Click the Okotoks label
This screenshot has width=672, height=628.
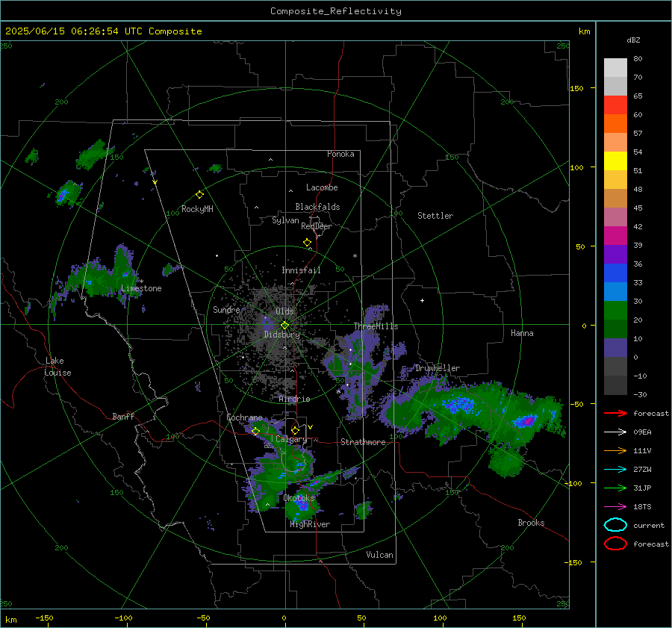[299, 498]
